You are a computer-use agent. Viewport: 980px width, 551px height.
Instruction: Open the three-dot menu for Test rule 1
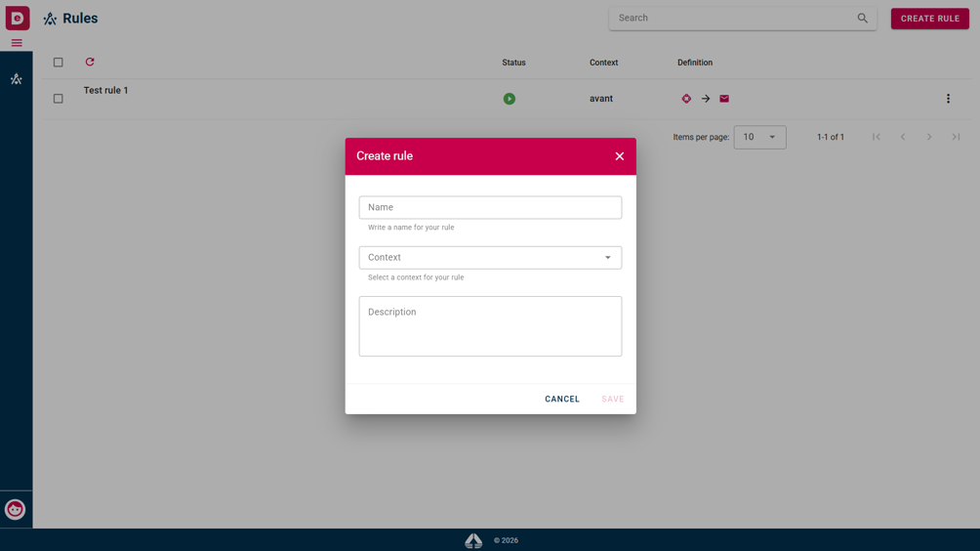coord(948,99)
